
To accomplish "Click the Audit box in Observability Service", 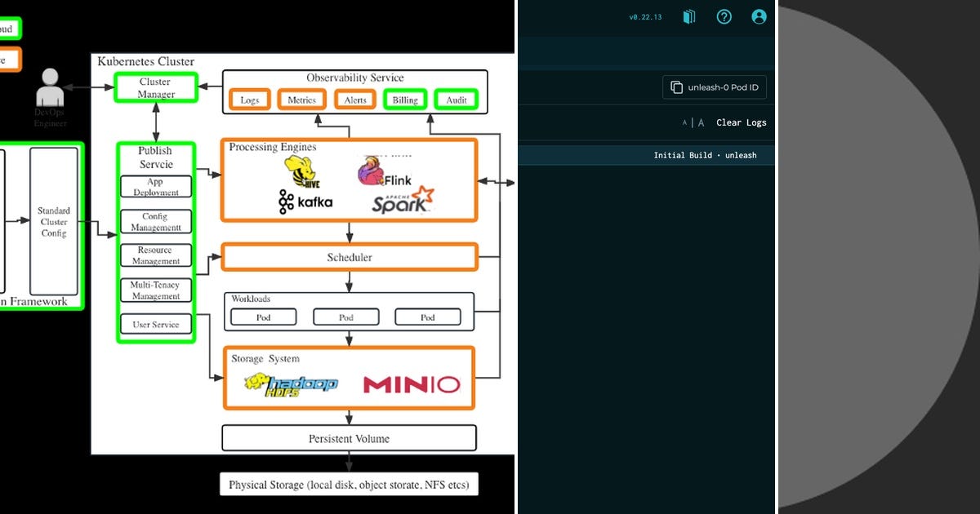I will click(x=457, y=100).
